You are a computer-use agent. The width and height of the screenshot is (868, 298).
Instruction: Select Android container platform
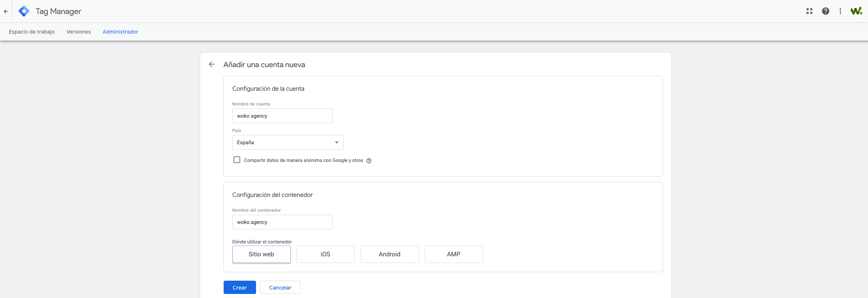click(x=389, y=254)
